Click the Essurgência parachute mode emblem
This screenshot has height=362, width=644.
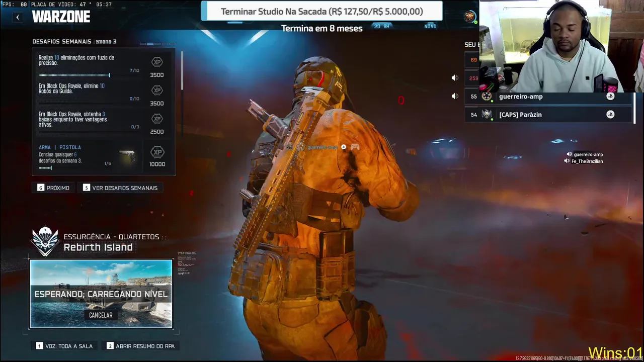tap(45, 241)
